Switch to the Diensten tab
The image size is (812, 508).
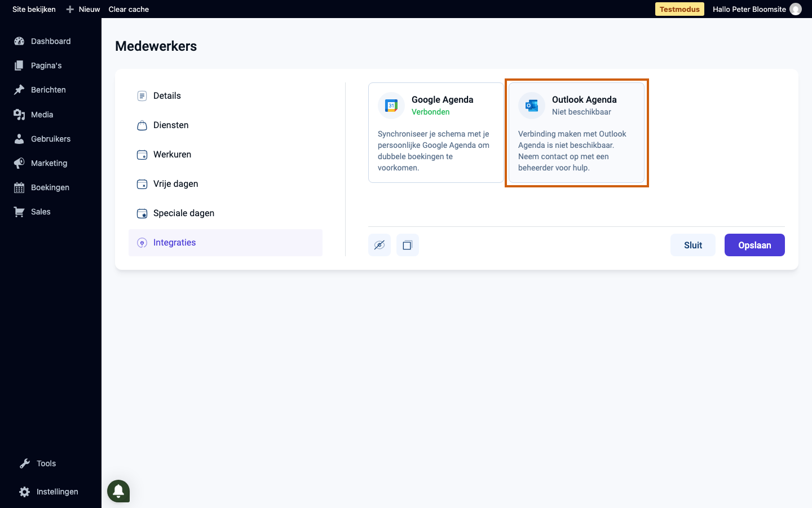(226, 125)
